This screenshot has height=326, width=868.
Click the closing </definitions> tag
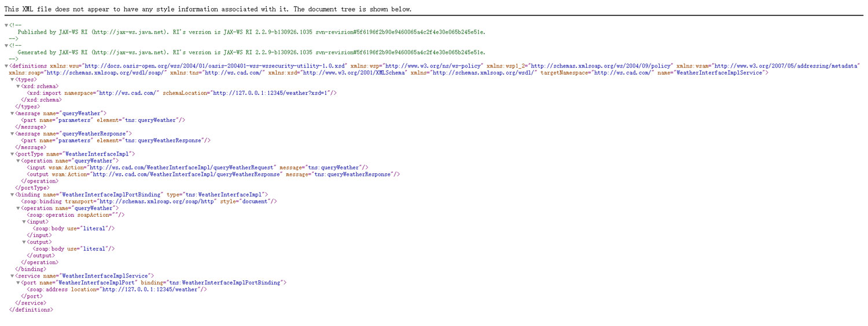click(x=31, y=310)
